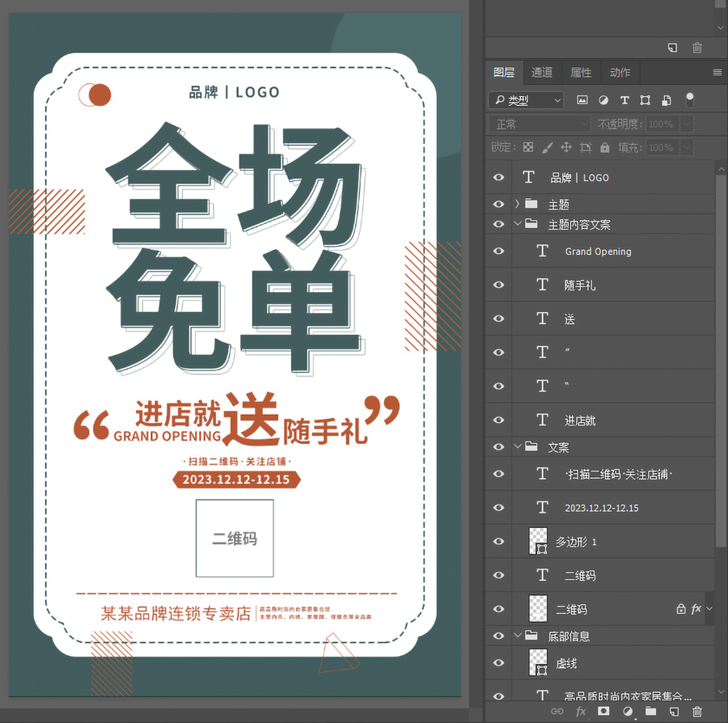The width and height of the screenshot is (728, 723).
Task: Delete layer with bottom trash icon
Action: (x=697, y=711)
